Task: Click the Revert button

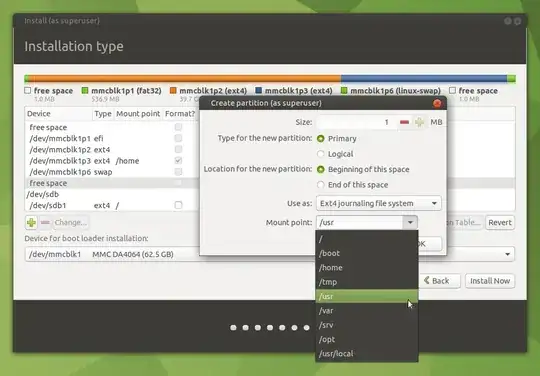Action: [x=500, y=222]
